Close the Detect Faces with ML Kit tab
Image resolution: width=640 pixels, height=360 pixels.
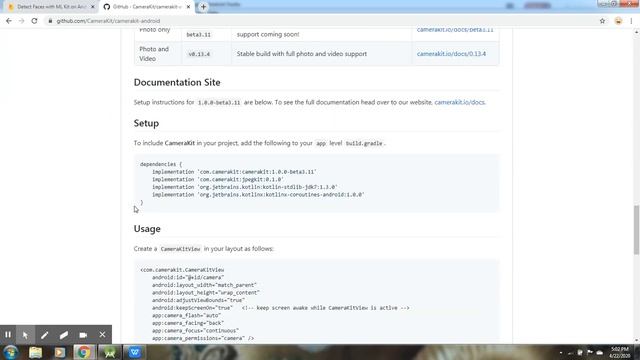pyautogui.click(x=93, y=7)
